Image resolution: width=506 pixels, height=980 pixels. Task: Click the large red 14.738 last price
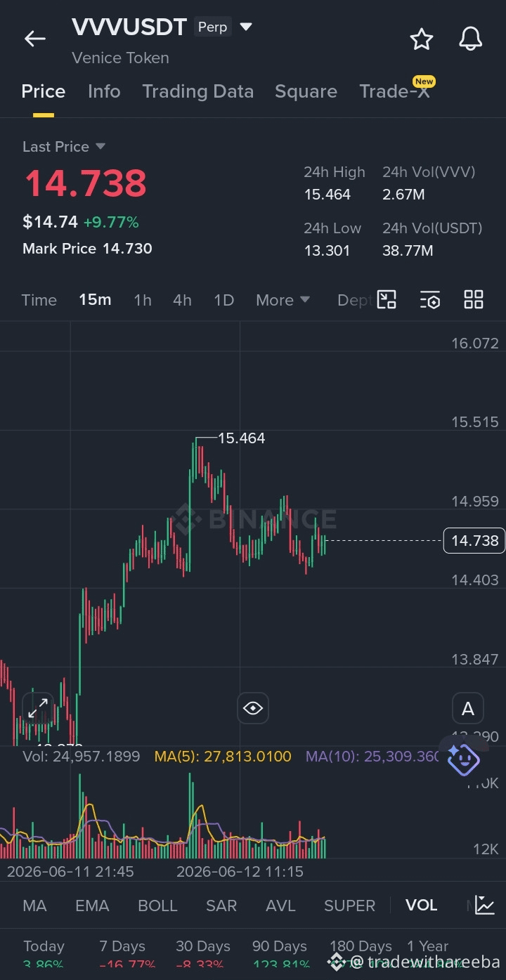click(85, 183)
